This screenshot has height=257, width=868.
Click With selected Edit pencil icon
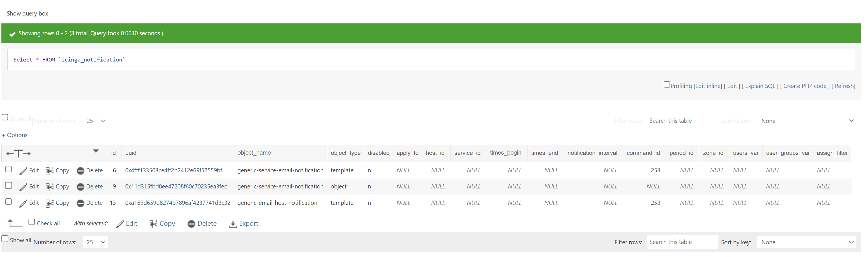pyautogui.click(x=120, y=224)
